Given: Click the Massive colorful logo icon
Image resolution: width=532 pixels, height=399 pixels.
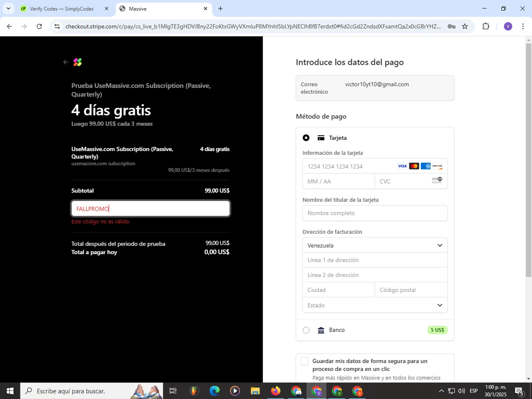Looking at the screenshot, I should pyautogui.click(x=77, y=62).
